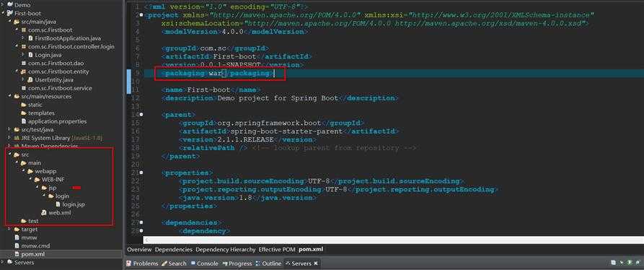The width and height of the screenshot is (644, 270).
Task: Click the UserEntity.java file icon
Action: click(31, 79)
